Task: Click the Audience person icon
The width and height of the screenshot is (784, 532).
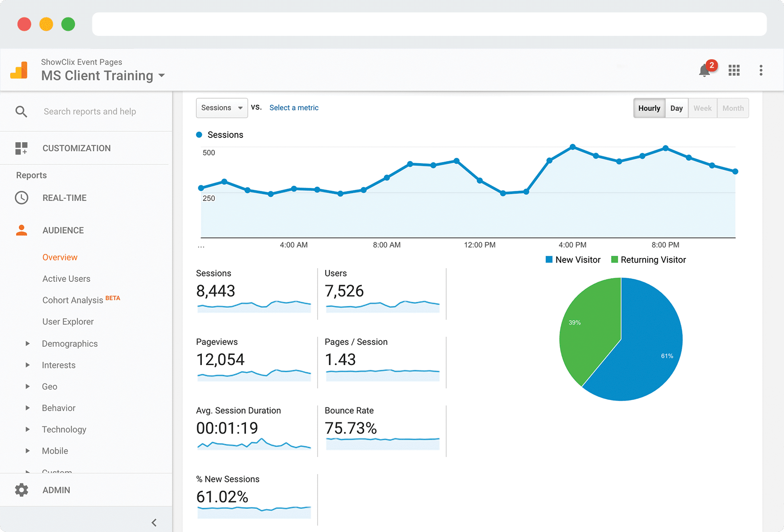Action: click(21, 230)
